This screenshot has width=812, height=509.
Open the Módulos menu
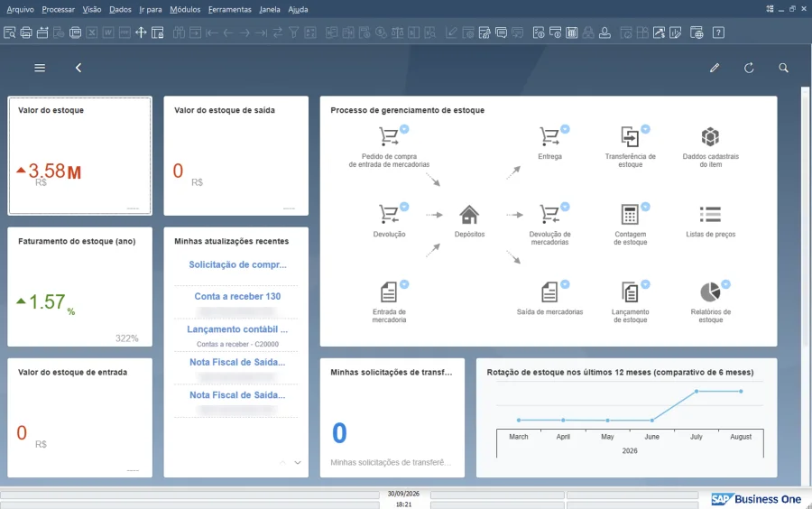tap(185, 9)
